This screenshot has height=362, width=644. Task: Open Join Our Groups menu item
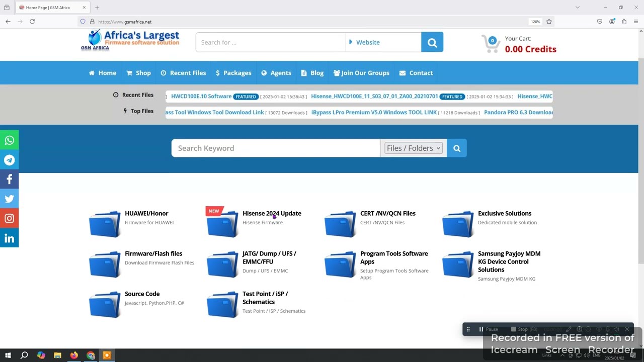click(361, 73)
